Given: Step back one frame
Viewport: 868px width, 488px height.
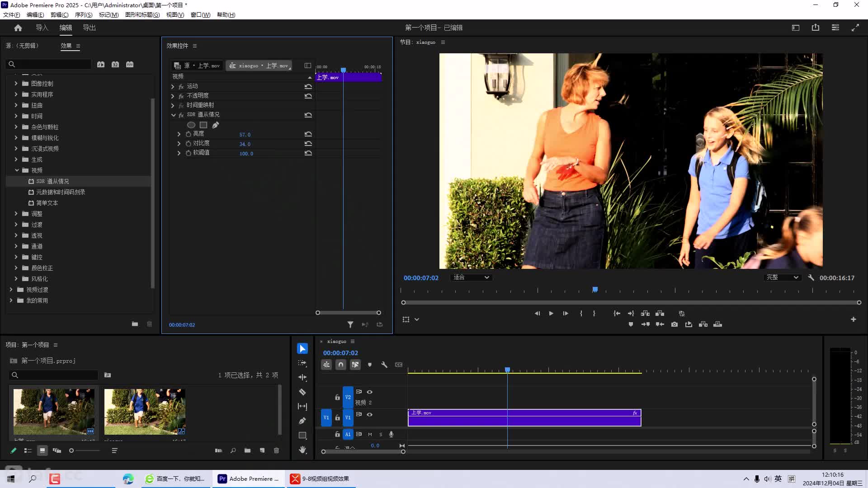Looking at the screenshot, I should [x=537, y=314].
